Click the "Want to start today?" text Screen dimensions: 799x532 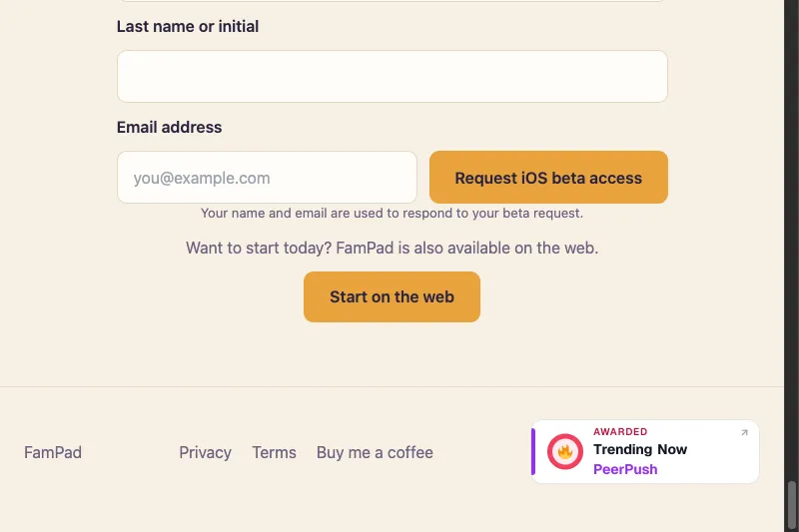point(259,248)
